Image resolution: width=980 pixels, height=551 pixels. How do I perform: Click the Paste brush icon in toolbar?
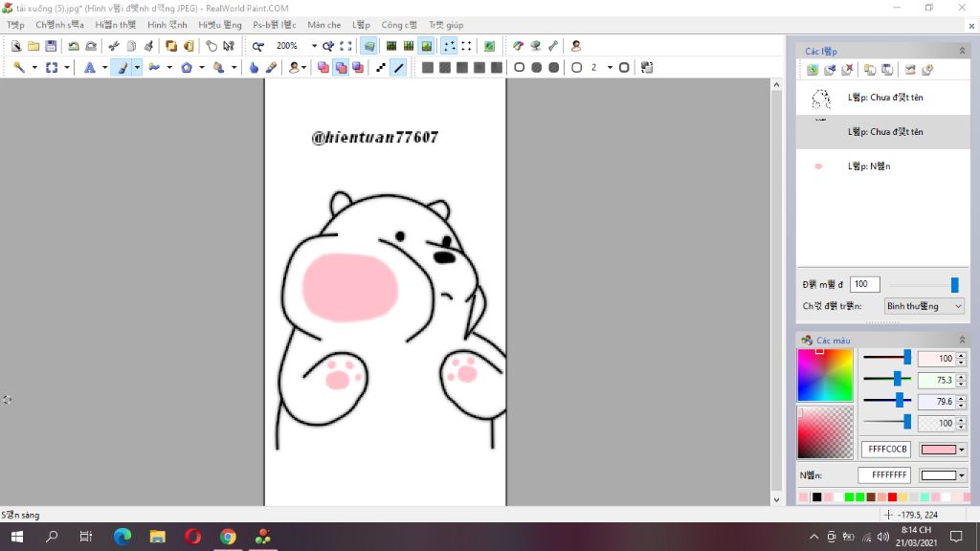coord(148,46)
